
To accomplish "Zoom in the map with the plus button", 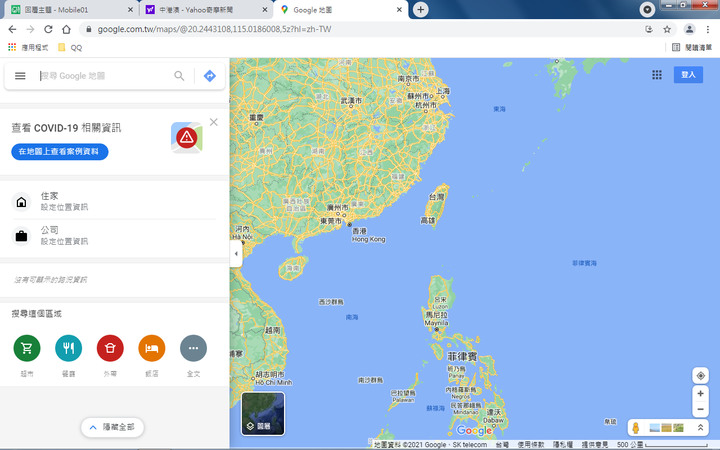I will tap(700, 394).
